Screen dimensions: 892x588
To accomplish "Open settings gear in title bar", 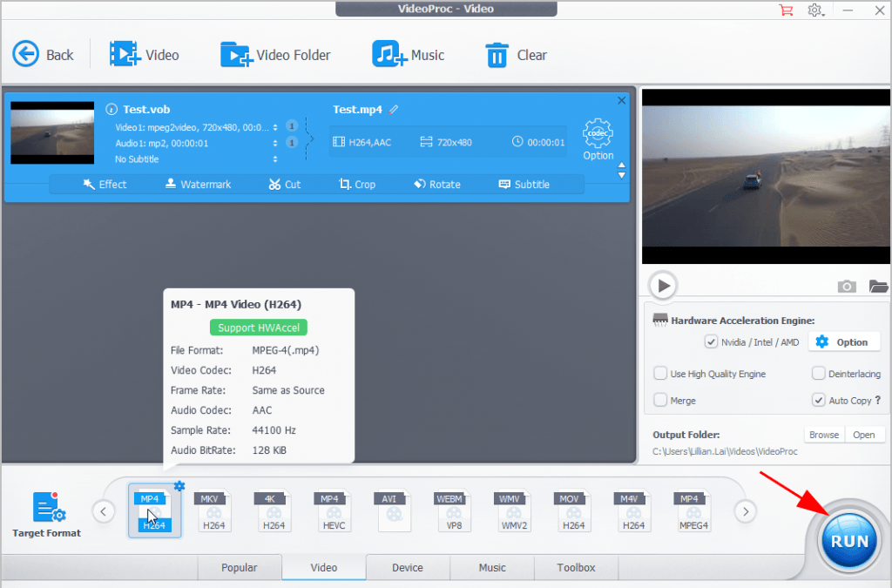I will point(815,10).
